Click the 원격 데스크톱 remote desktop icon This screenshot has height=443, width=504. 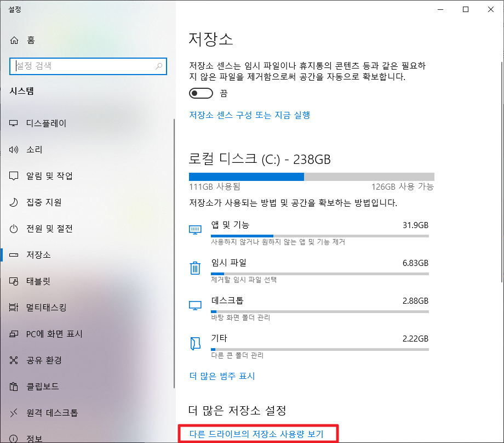[14, 413]
